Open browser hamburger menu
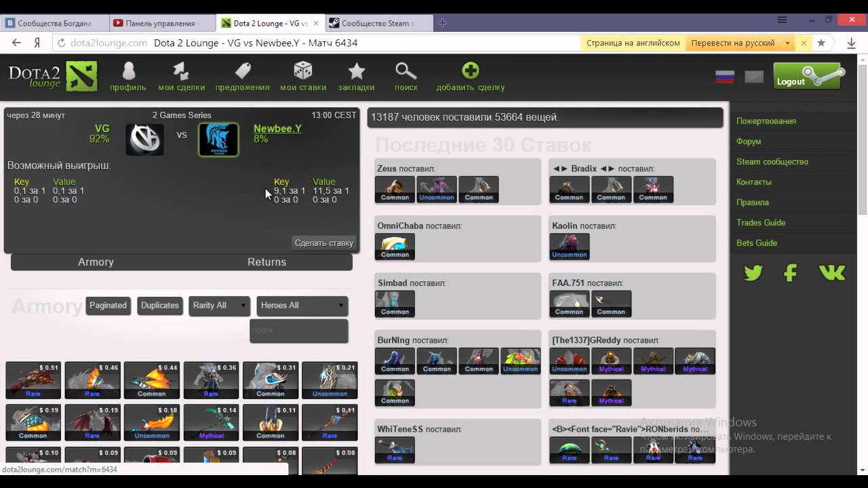Screen dimensions: 868x488 (x=782, y=20)
